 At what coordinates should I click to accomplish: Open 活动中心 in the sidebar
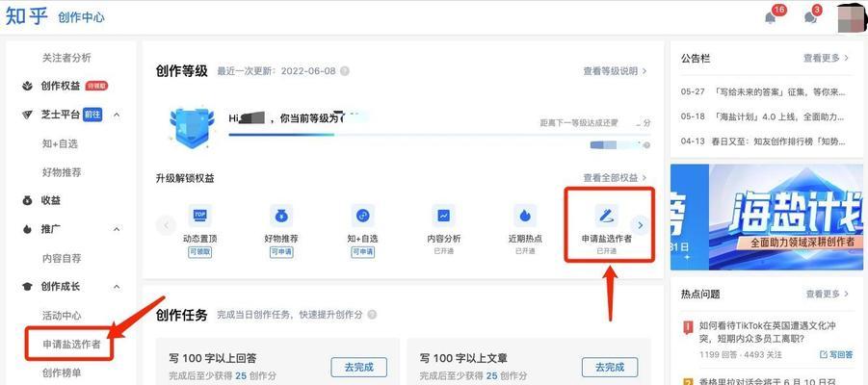(x=62, y=316)
